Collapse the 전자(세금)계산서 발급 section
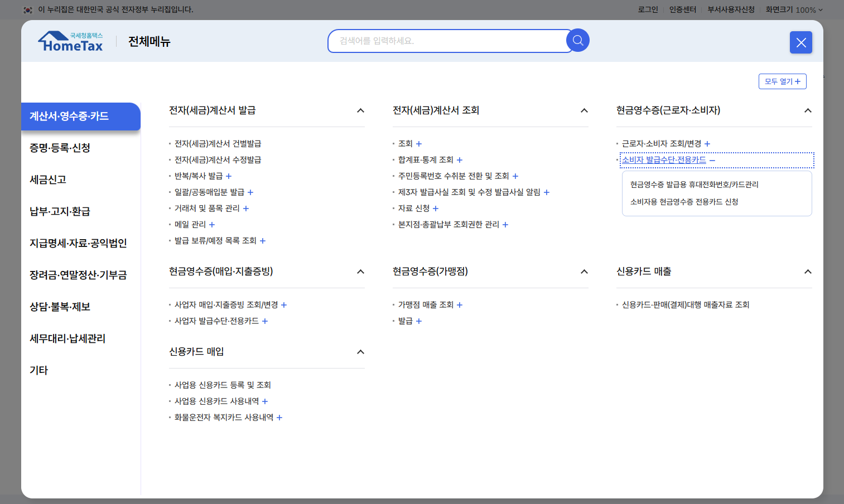Screen dimensions: 844x504 [x=360, y=110]
